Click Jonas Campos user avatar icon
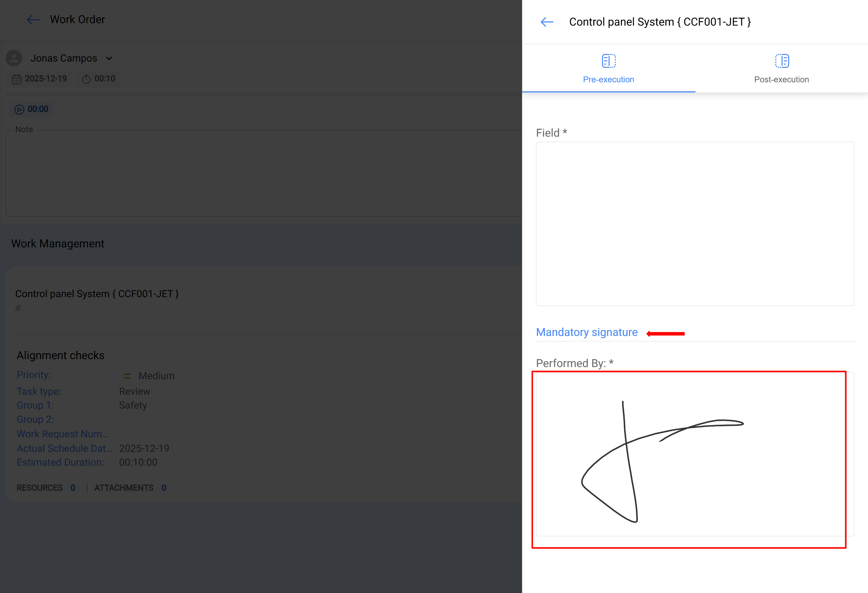868x593 pixels. 14,58
